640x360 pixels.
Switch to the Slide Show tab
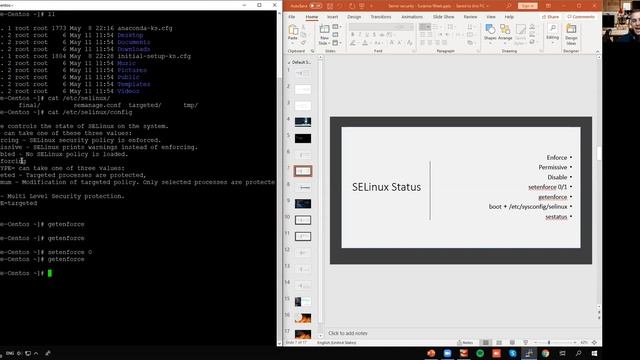[444, 17]
